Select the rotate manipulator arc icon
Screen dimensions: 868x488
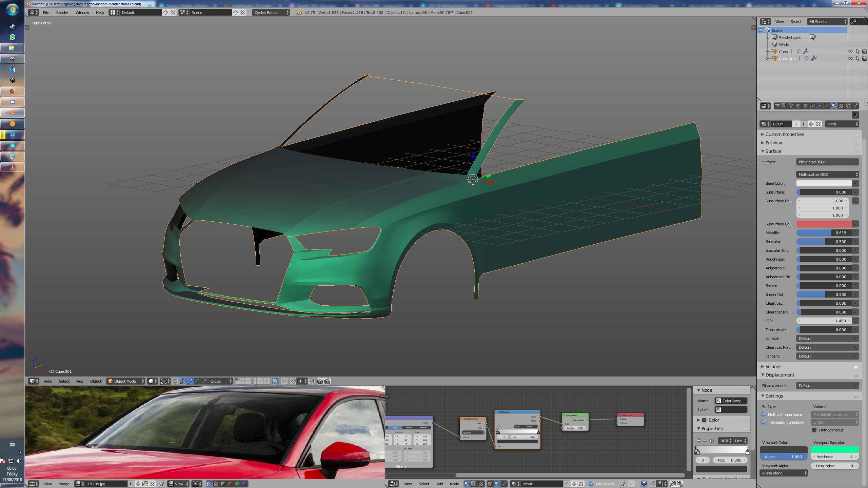(x=197, y=381)
